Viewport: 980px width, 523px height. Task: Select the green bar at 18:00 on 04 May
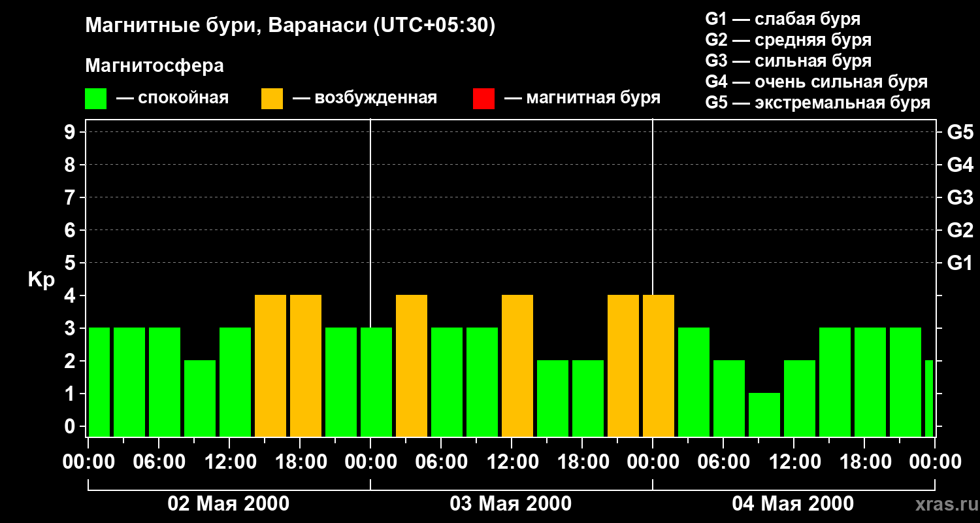click(x=870, y=382)
